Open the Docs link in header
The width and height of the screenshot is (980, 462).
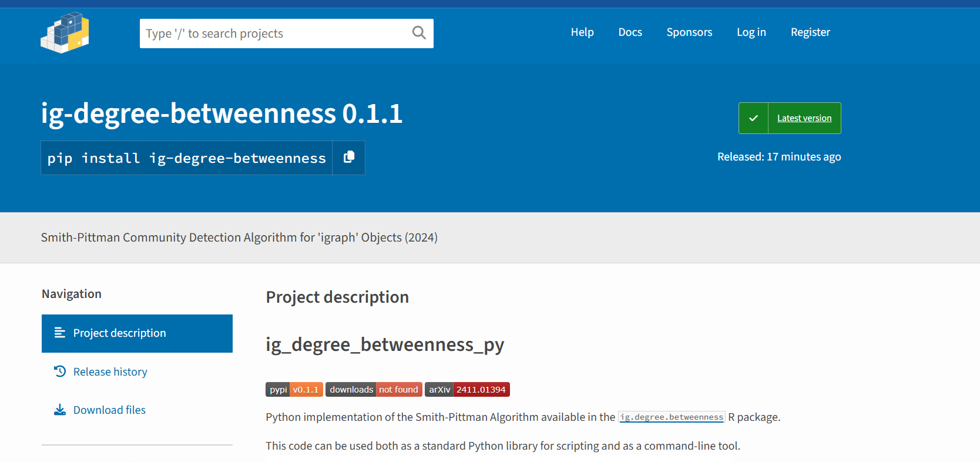click(630, 32)
